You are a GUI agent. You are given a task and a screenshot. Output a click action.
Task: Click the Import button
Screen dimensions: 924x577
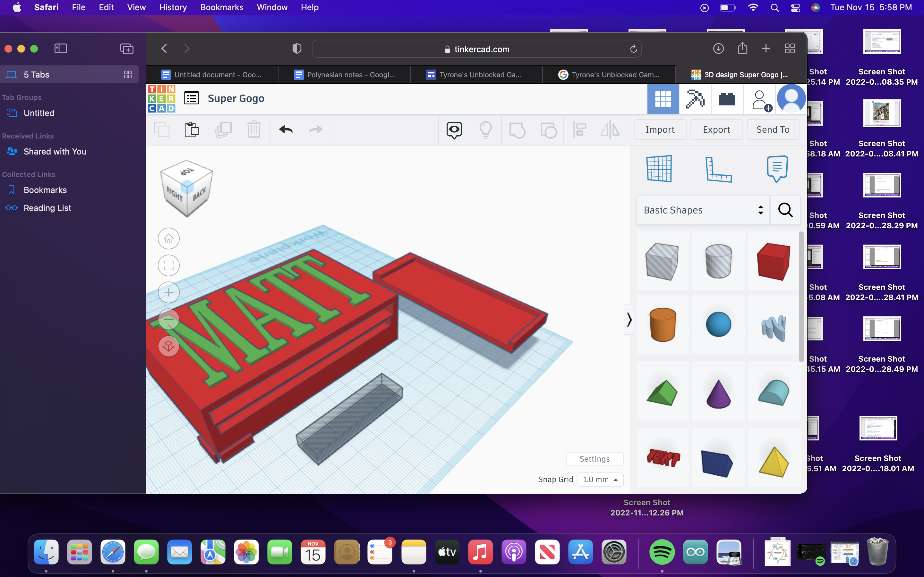pyautogui.click(x=661, y=129)
